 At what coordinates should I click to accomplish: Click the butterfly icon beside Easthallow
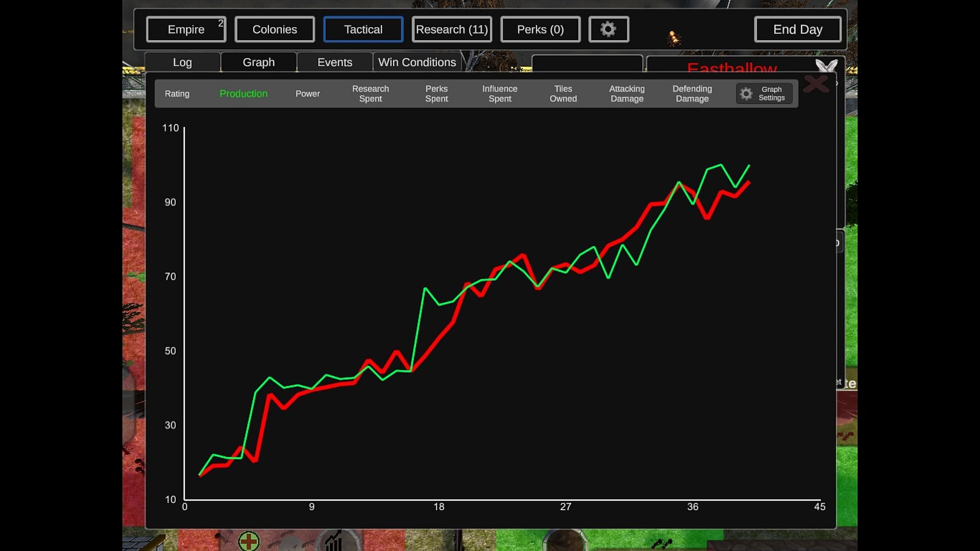click(x=826, y=66)
